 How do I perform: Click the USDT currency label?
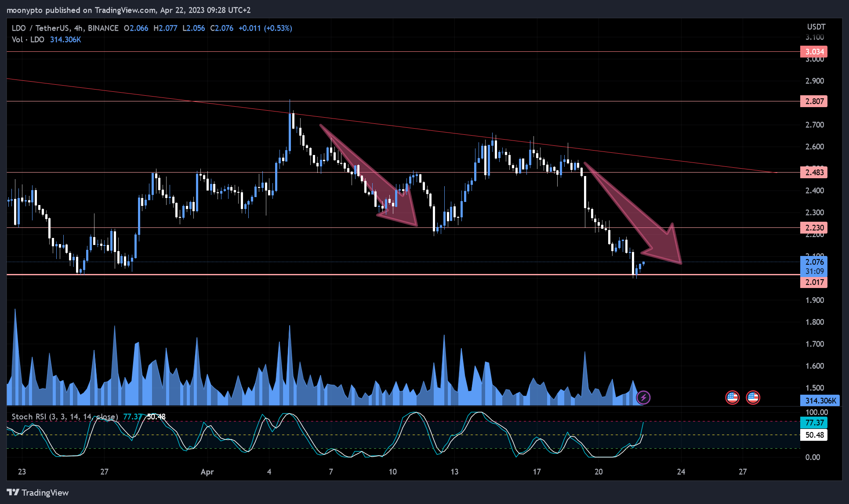point(816,27)
